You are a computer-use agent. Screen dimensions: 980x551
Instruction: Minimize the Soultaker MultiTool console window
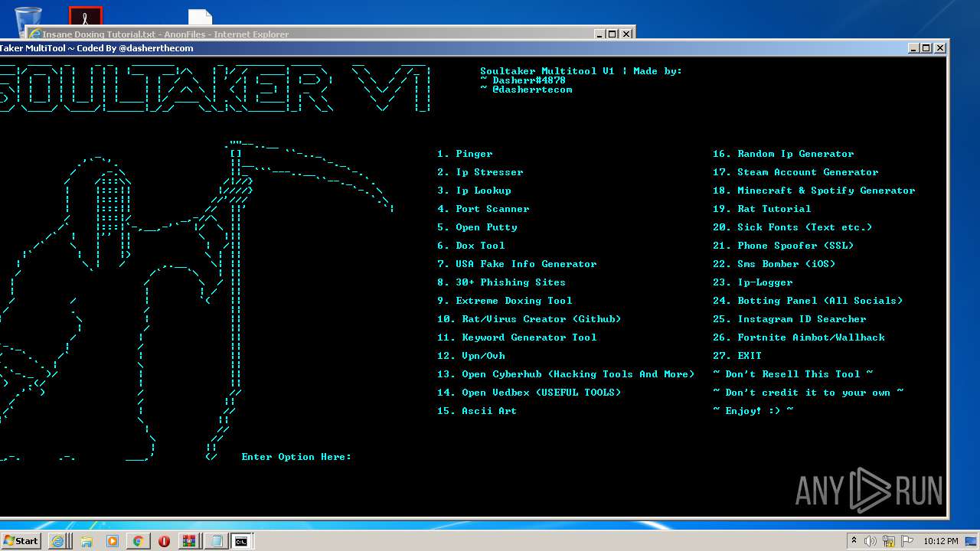click(x=913, y=47)
